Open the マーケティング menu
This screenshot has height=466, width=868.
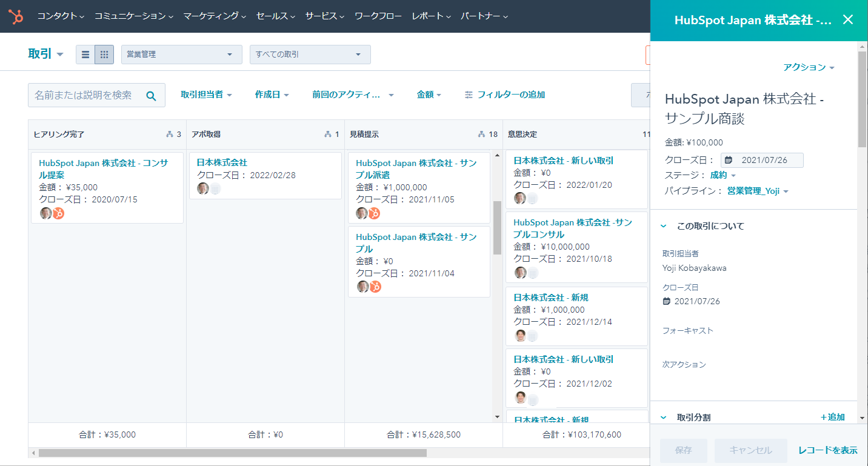[x=215, y=16]
